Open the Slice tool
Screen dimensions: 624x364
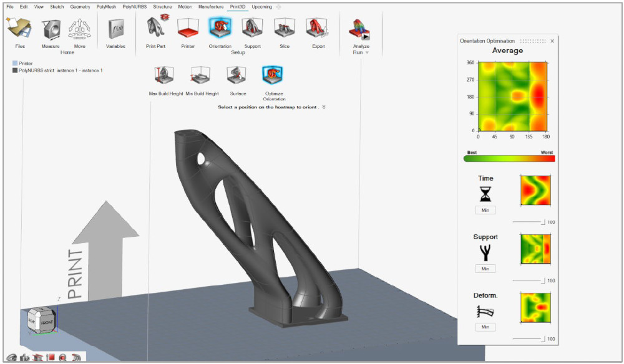coord(284,28)
